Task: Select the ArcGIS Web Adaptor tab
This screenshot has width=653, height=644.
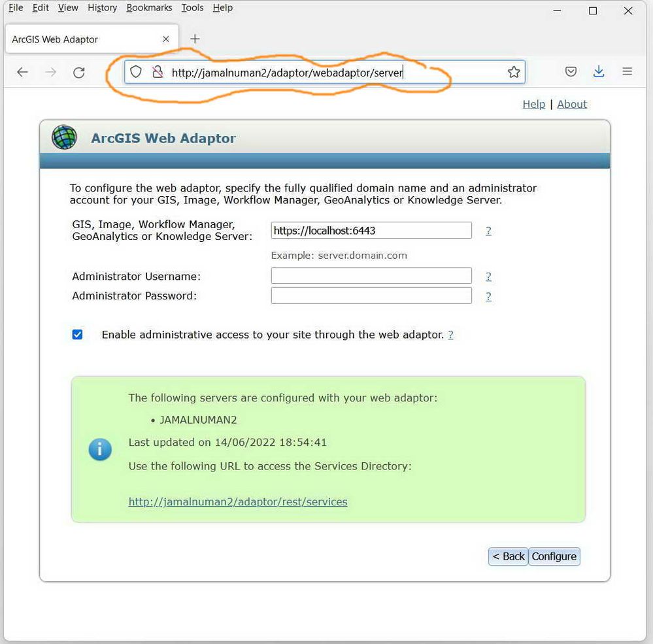Action: 92,39
